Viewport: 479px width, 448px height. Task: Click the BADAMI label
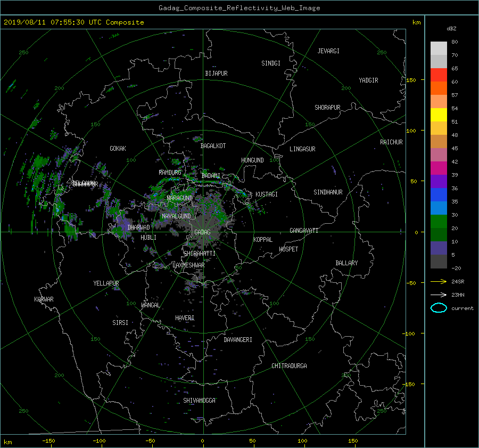(x=211, y=176)
